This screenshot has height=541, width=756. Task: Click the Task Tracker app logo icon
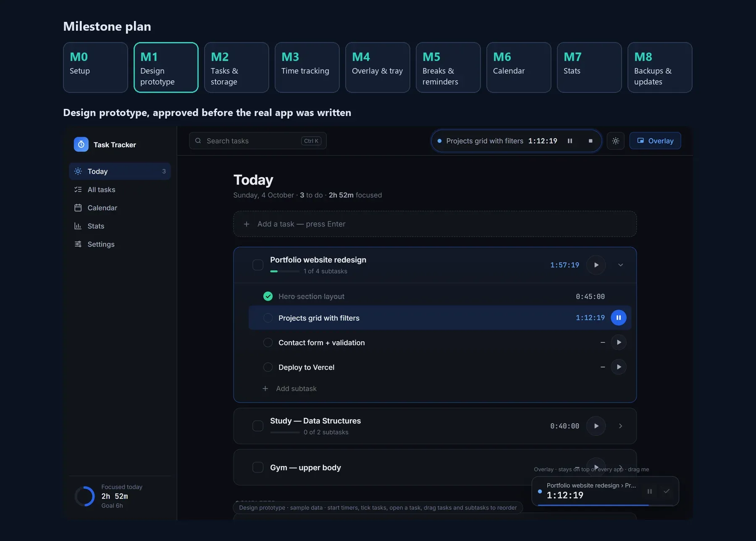click(81, 144)
